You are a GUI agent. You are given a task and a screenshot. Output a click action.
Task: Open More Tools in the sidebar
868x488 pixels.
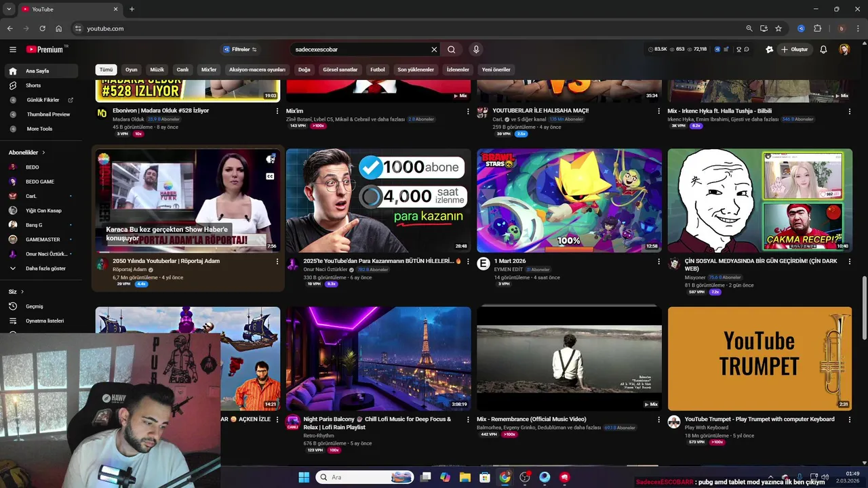(39, 129)
